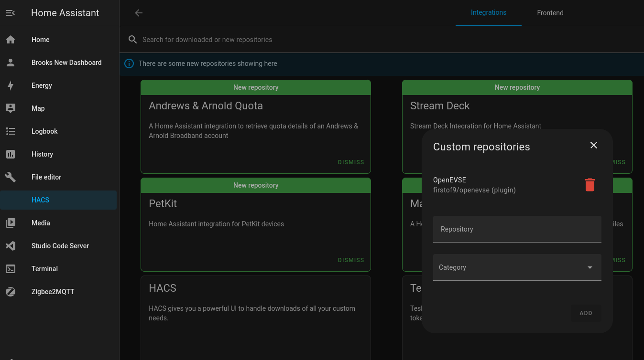Open Brooks New Dashboard menu item
This screenshot has width=644, height=360.
58,63
